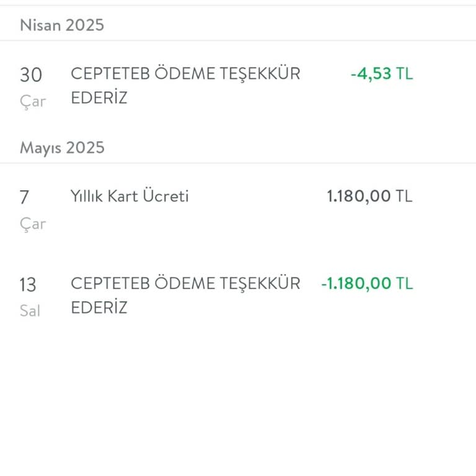Screen dimensions: 476x476
Task: Select the green -1.180,00 TL amount
Action: coord(366,283)
